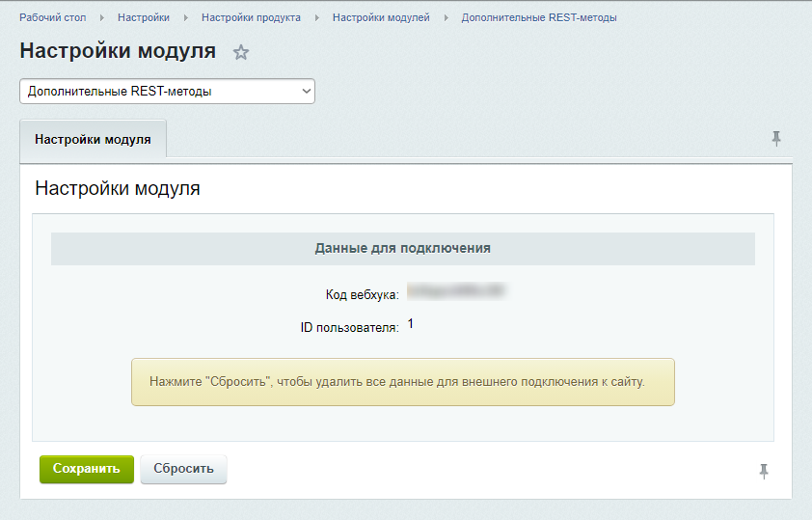Click the Данные для подключения section header

point(402,248)
